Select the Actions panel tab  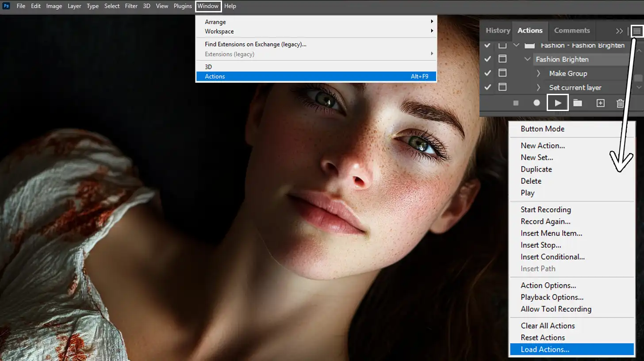point(530,31)
